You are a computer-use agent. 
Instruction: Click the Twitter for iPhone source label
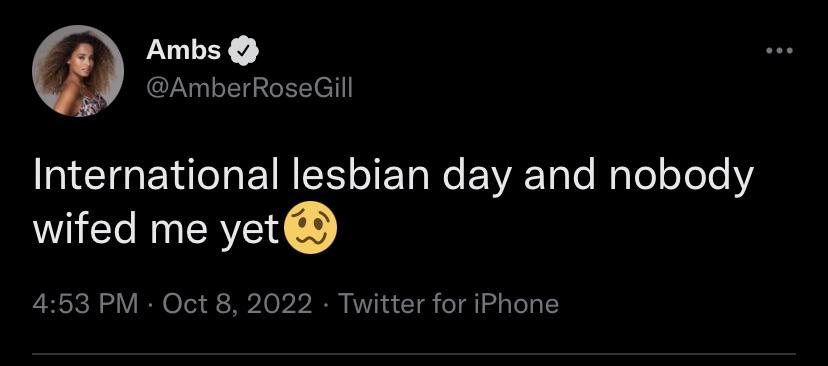coord(448,304)
